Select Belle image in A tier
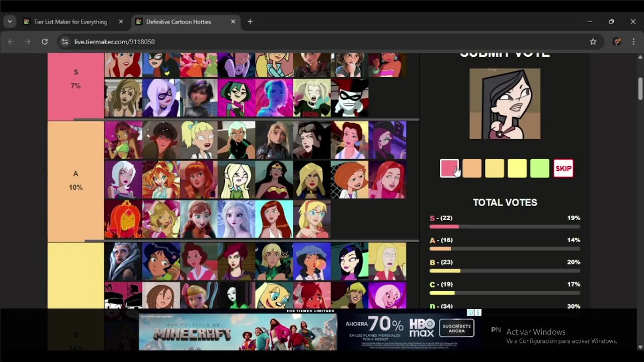The image size is (644, 362). (x=350, y=140)
